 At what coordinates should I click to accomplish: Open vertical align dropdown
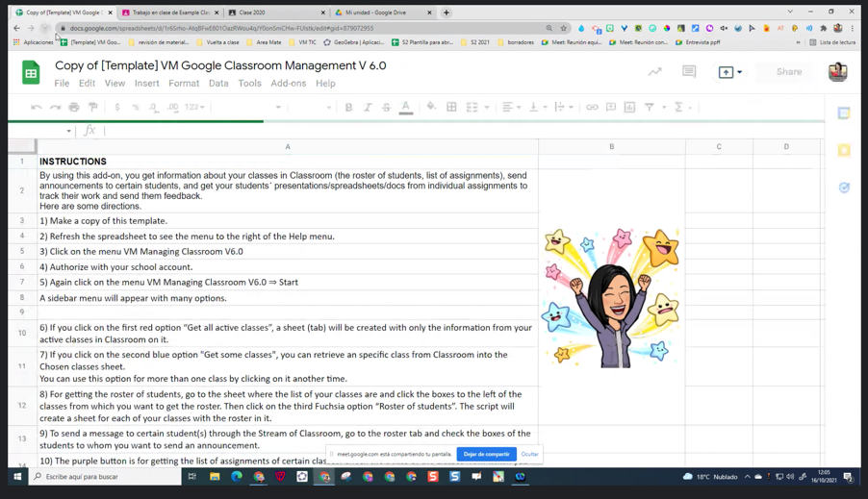click(x=538, y=108)
